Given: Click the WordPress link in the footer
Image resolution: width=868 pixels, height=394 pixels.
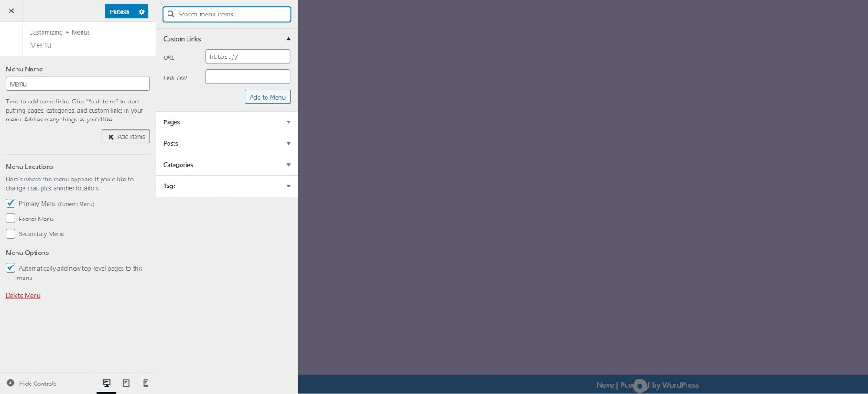Looking at the screenshot, I should pos(681,385).
